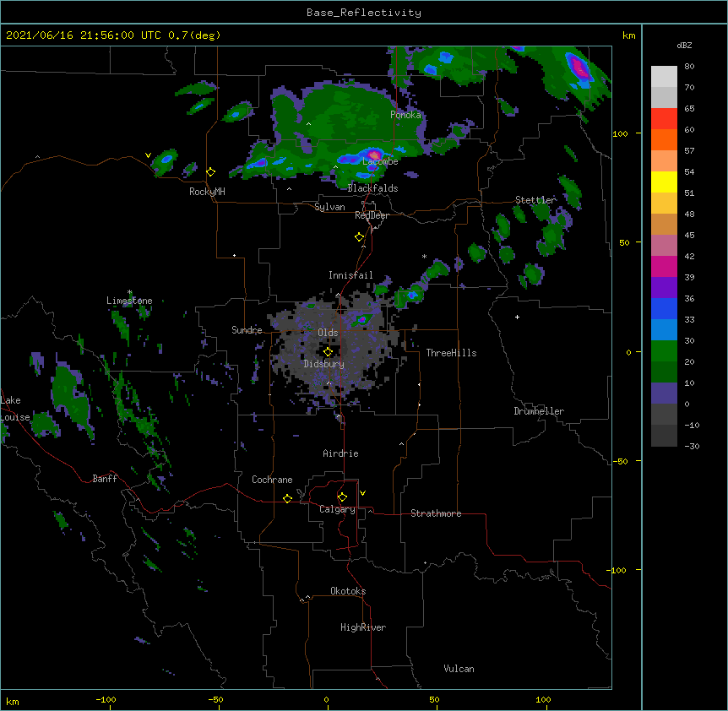Select the magenta 39–42 dBZ legend swatch

click(664, 266)
